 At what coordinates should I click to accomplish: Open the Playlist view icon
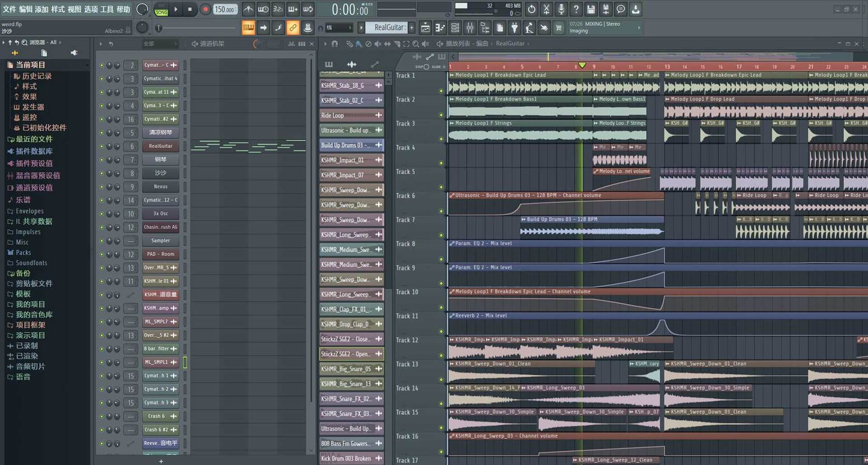tap(425, 27)
